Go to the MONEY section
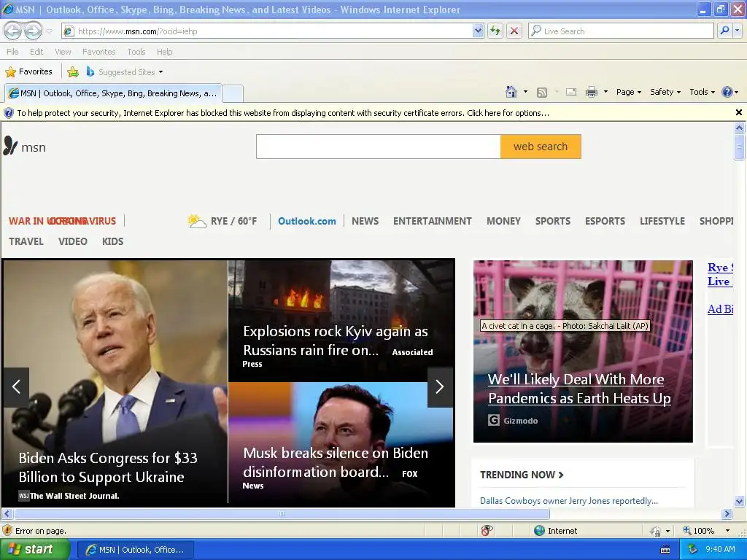This screenshot has width=747, height=560. pyautogui.click(x=503, y=221)
